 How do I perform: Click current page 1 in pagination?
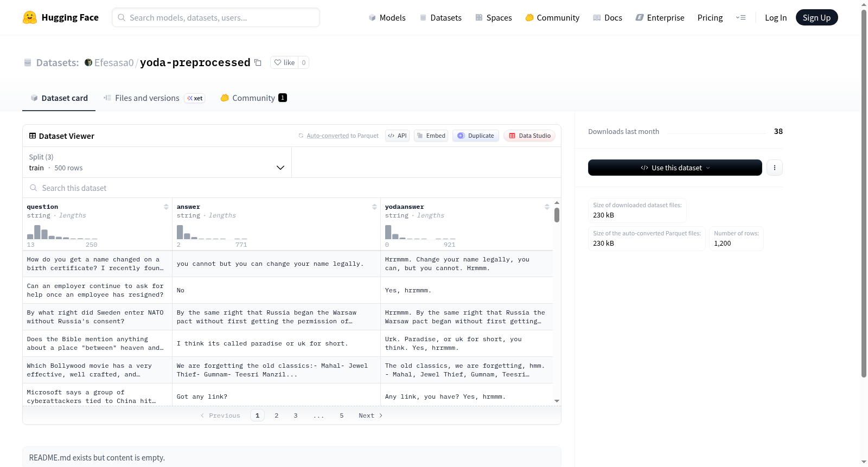[x=257, y=415]
